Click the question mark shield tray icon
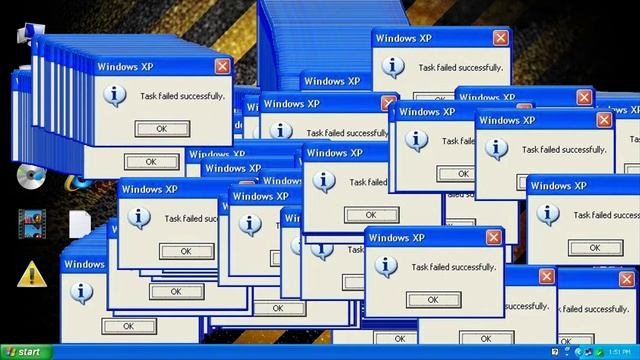The height and width of the screenshot is (360, 640). (x=555, y=352)
